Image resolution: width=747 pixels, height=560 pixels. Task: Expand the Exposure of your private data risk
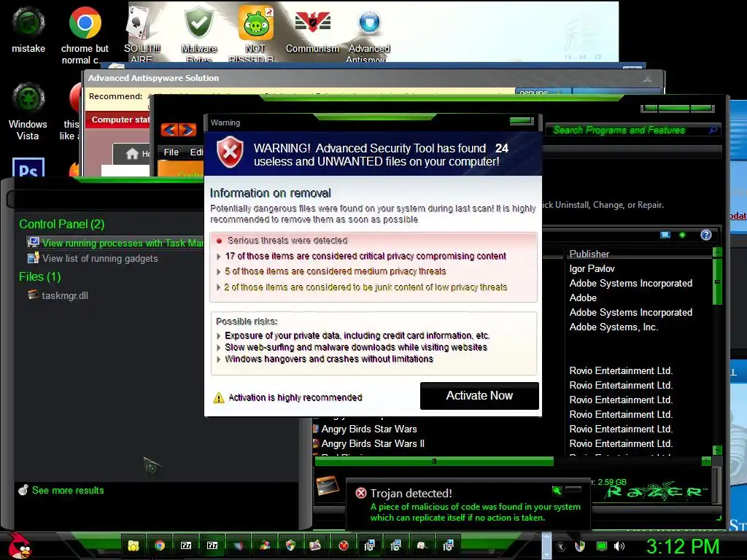pyautogui.click(x=219, y=335)
